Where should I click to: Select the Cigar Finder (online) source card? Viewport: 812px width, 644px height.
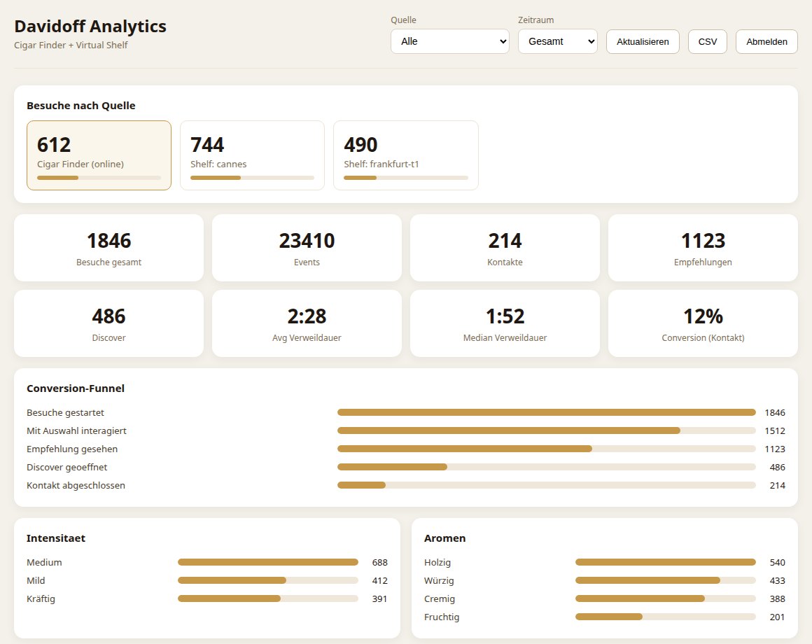tap(99, 155)
